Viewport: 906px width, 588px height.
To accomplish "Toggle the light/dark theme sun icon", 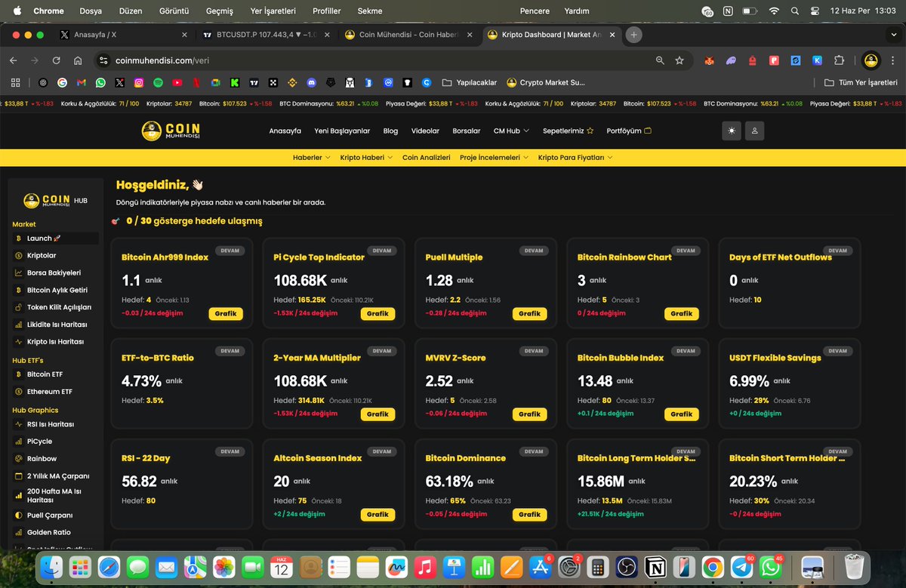I will 731,131.
